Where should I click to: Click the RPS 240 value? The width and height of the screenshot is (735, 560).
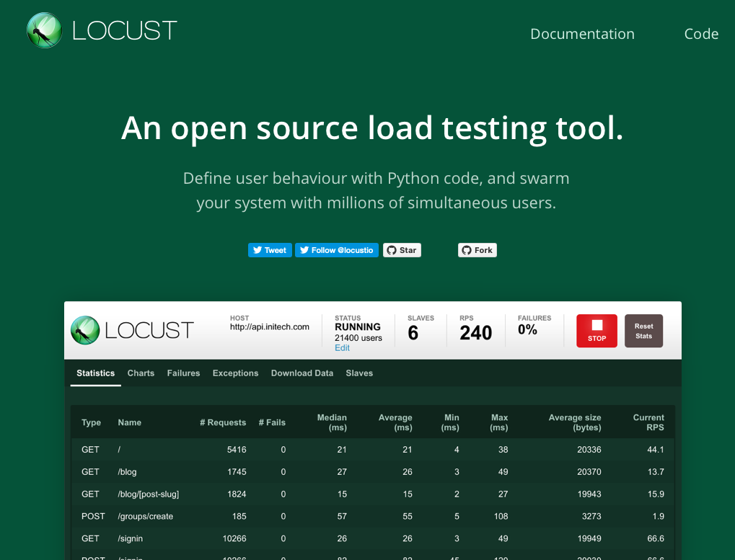click(x=476, y=333)
